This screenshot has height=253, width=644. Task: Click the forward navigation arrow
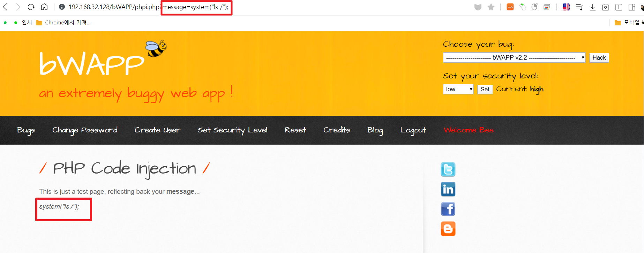[18, 7]
